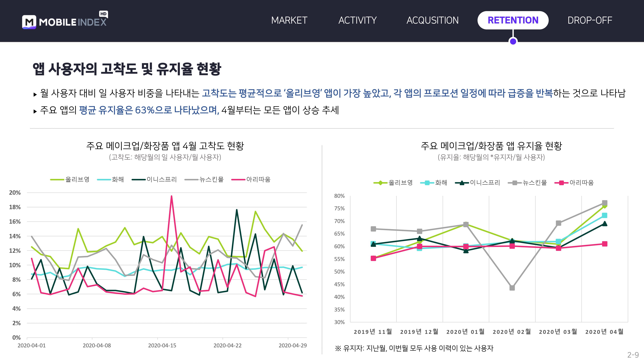Switch to the ACTIVITY tab
This screenshot has width=644, height=362.
[357, 20]
